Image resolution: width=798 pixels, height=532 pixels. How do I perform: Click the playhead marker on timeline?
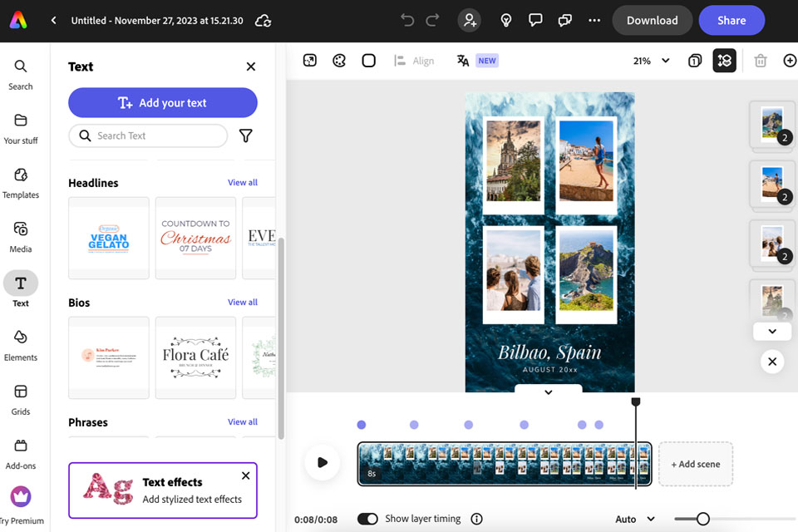636,402
